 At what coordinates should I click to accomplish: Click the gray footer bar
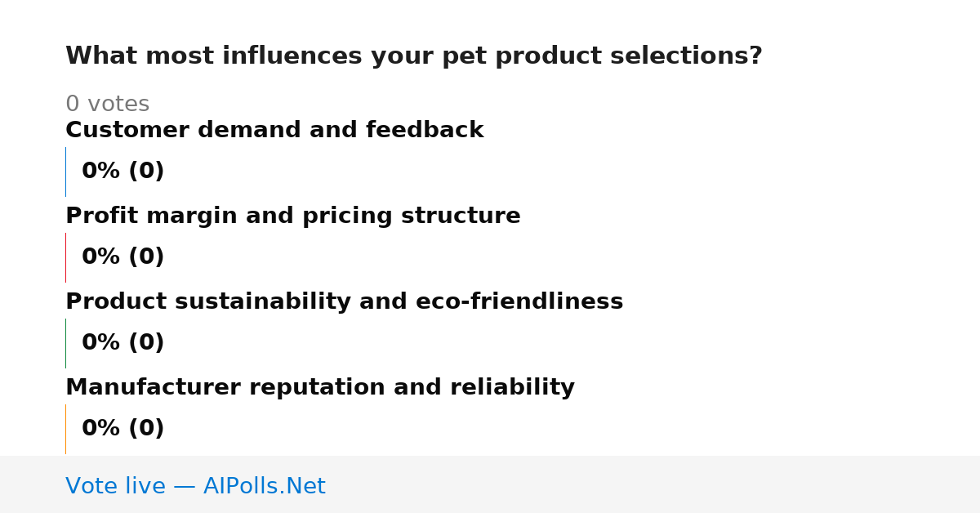pyautogui.click(x=490, y=484)
